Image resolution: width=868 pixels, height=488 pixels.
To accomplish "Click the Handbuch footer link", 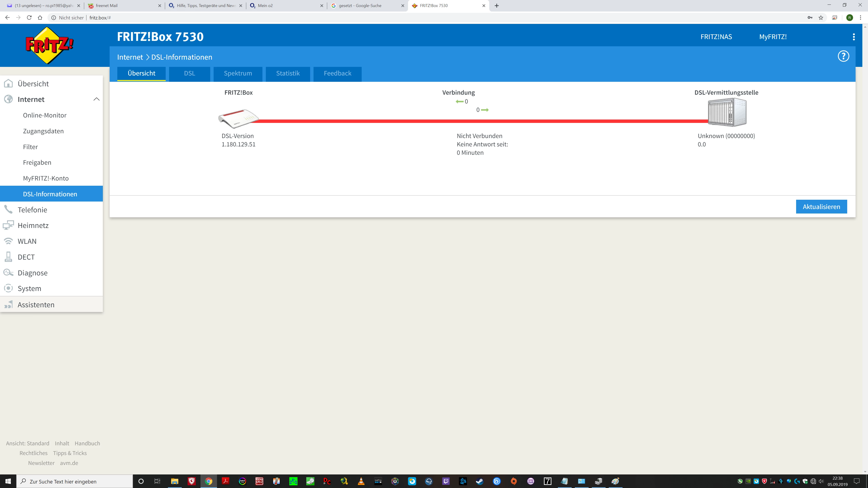I will 87,443.
